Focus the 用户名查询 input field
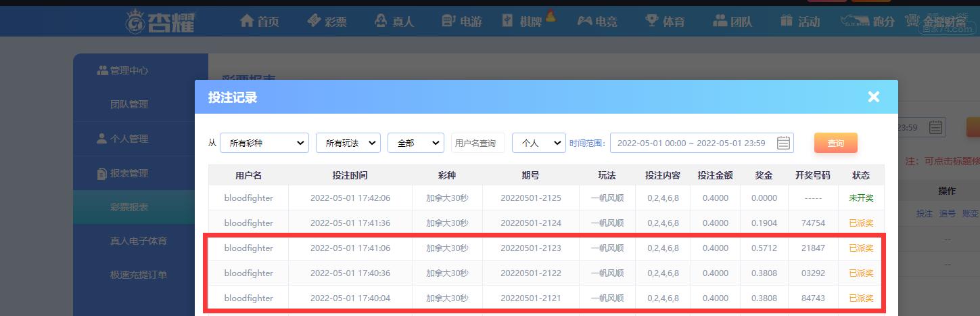 tap(478, 143)
